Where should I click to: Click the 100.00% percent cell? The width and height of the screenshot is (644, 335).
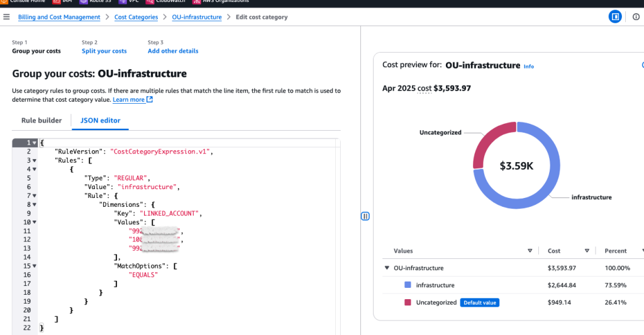coord(618,268)
